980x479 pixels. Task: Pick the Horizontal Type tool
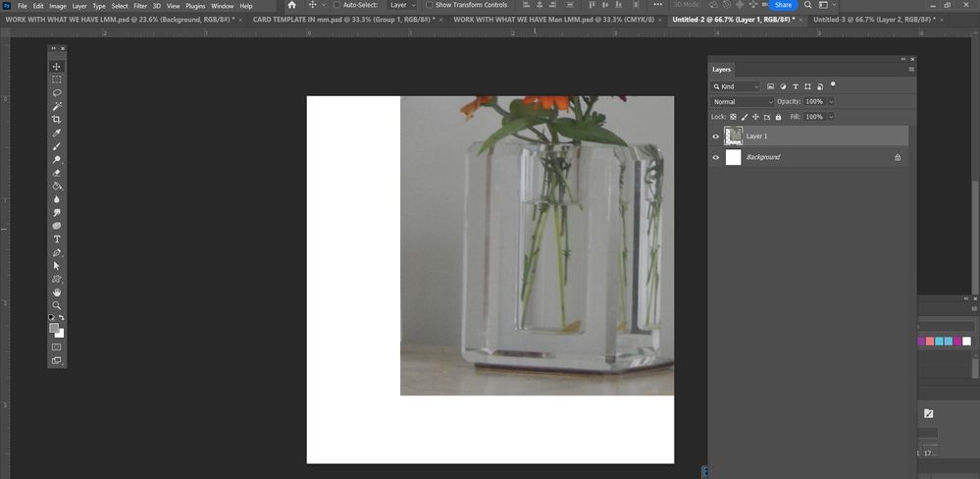pos(57,239)
